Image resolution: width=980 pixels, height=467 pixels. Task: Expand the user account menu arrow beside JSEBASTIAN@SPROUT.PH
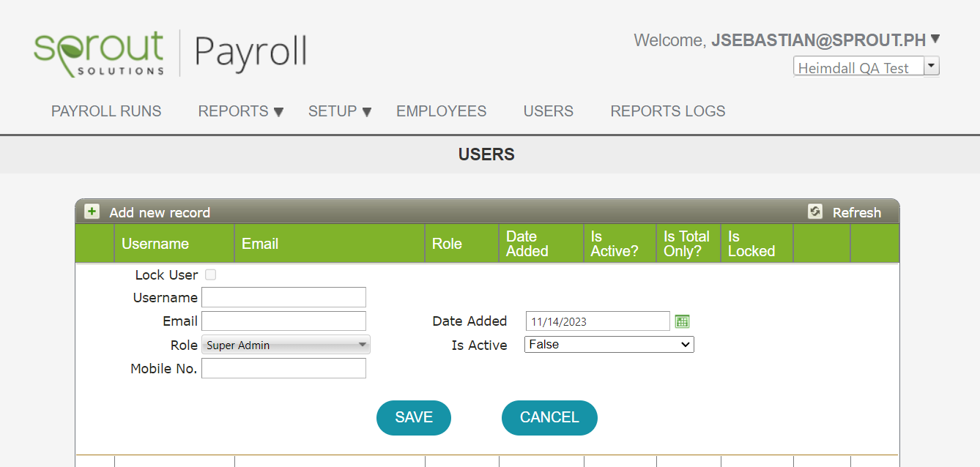(935, 40)
